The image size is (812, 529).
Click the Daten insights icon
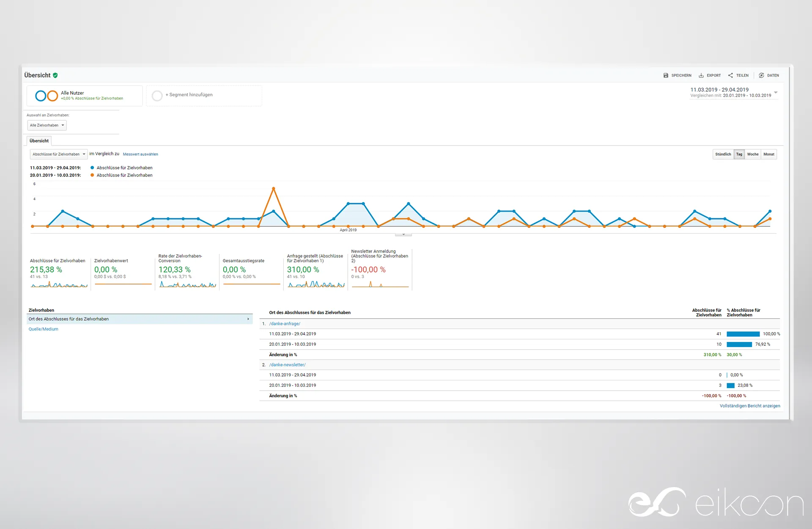point(761,75)
